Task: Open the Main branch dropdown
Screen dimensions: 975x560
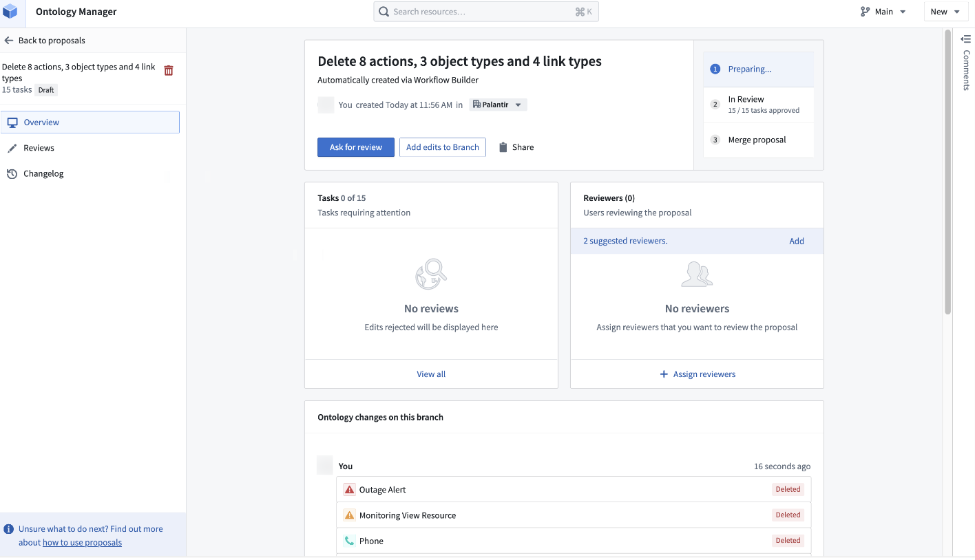Action: tap(883, 12)
